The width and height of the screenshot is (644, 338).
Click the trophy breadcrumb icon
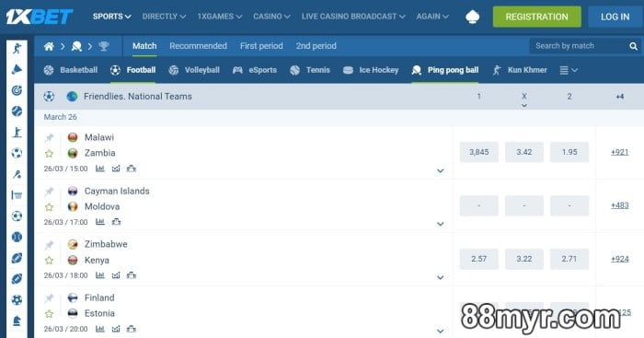104,46
